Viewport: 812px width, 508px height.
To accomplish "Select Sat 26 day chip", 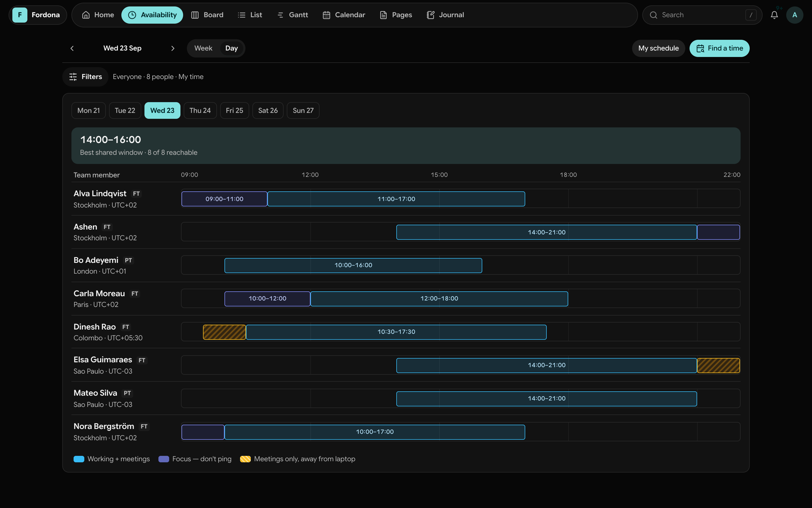I will click(268, 110).
